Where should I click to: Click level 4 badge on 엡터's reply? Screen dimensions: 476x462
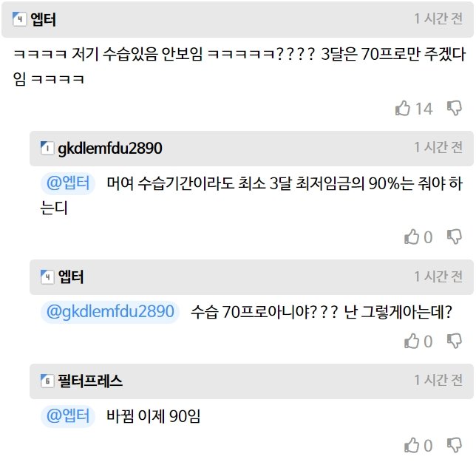(x=47, y=277)
